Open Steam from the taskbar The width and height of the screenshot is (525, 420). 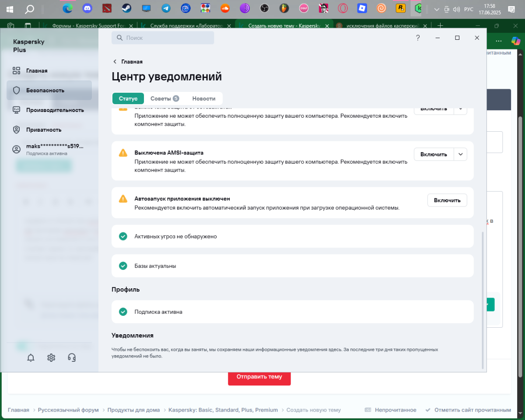point(126,8)
